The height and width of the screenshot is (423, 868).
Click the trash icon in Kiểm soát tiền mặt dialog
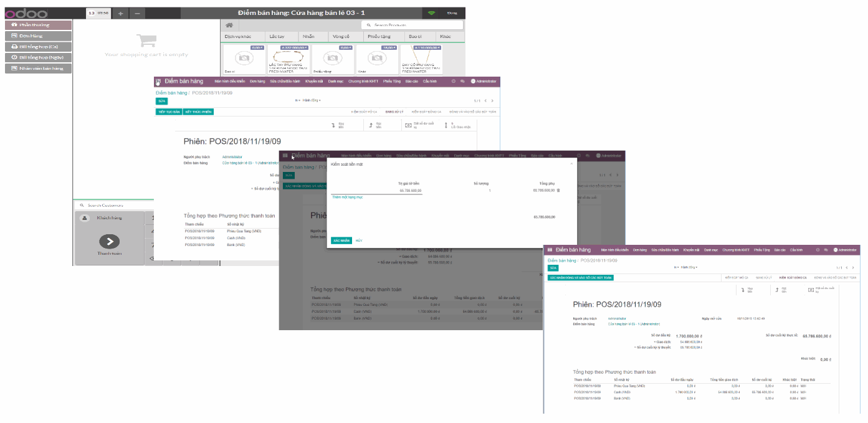[x=559, y=191]
